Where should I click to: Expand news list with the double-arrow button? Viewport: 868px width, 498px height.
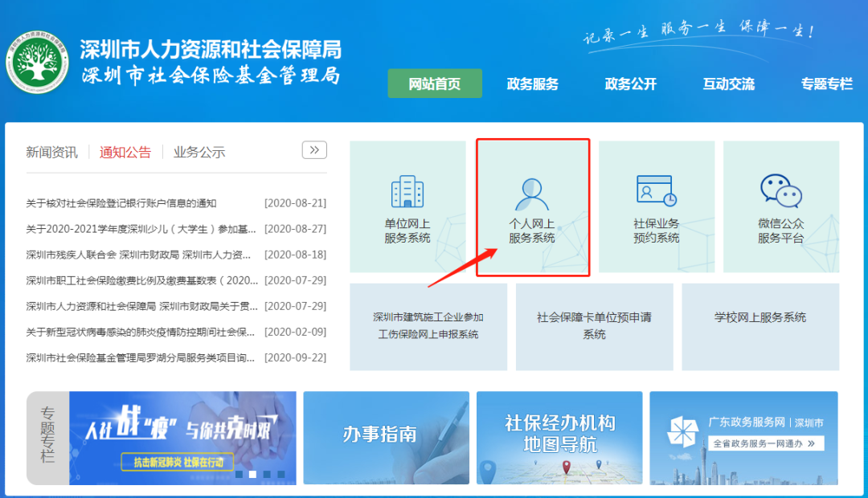[314, 149]
